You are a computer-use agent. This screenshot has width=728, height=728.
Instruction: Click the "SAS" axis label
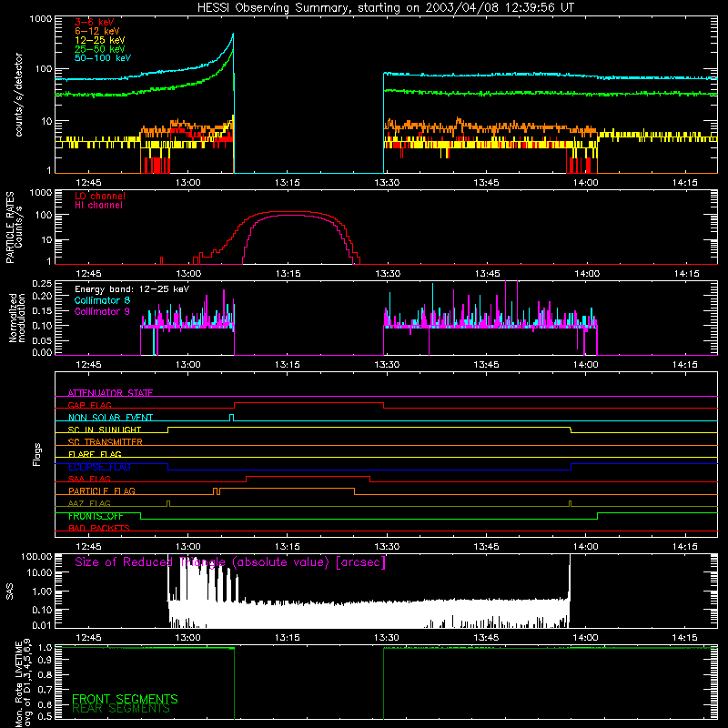pyautogui.click(x=10, y=591)
